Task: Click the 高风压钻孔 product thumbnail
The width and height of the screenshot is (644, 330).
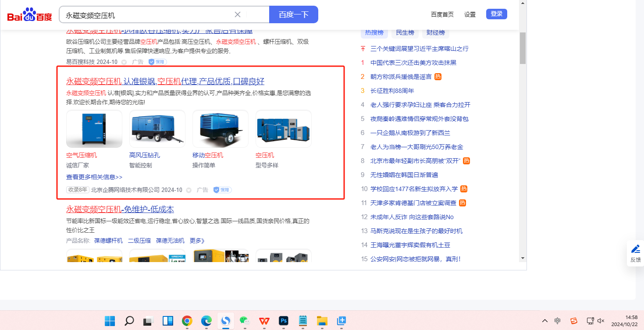Action: (x=157, y=129)
